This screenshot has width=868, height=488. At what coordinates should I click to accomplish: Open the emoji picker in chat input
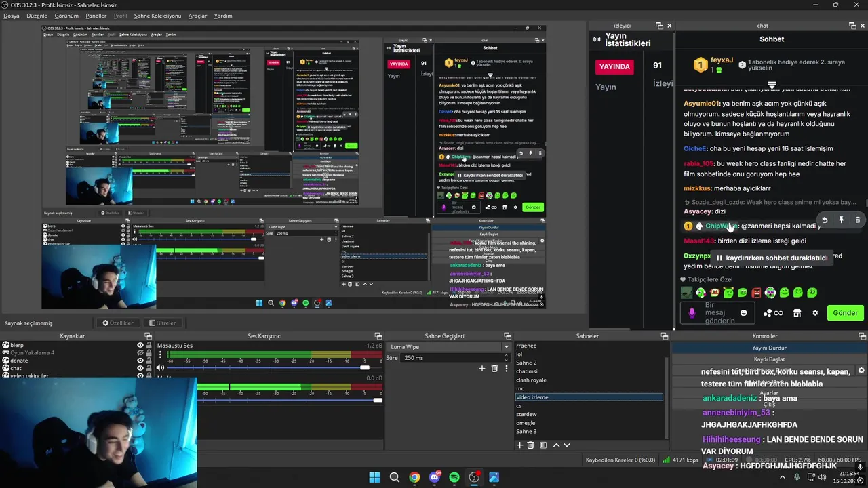(x=744, y=313)
